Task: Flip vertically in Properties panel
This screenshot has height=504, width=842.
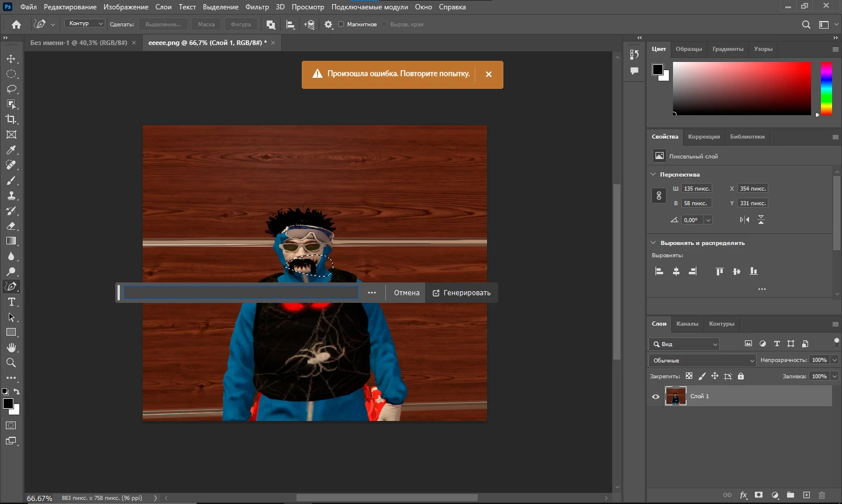Action: pos(761,220)
